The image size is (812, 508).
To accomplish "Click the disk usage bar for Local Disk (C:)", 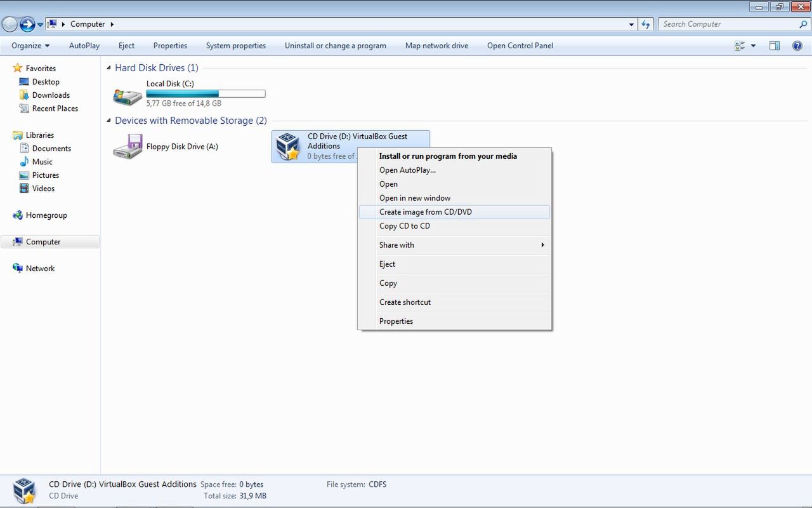I will (205, 93).
